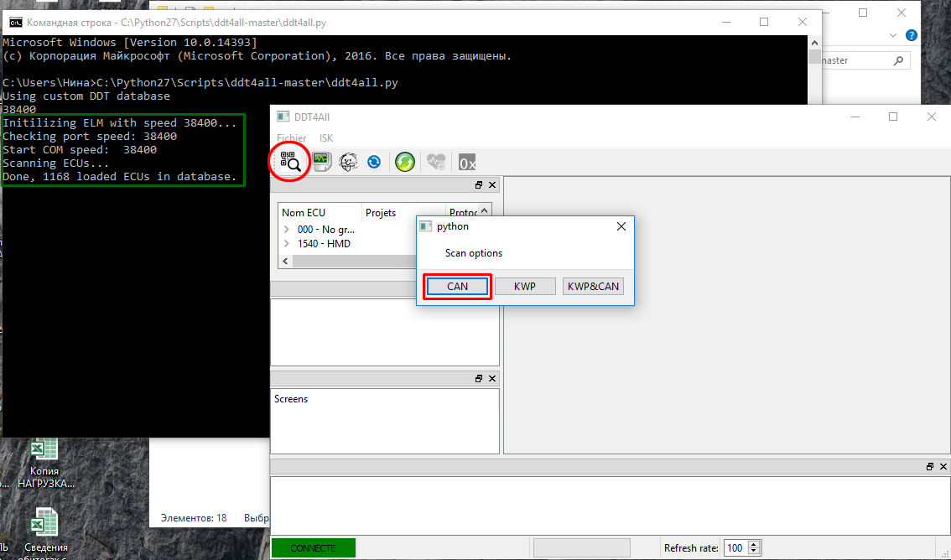The image size is (951, 560).
Task: Float the ECU list panel
Action: pyautogui.click(x=479, y=184)
